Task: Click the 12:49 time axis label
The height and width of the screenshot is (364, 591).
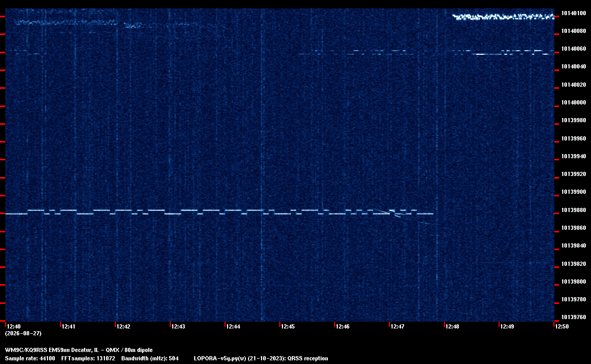Action: [x=507, y=326]
